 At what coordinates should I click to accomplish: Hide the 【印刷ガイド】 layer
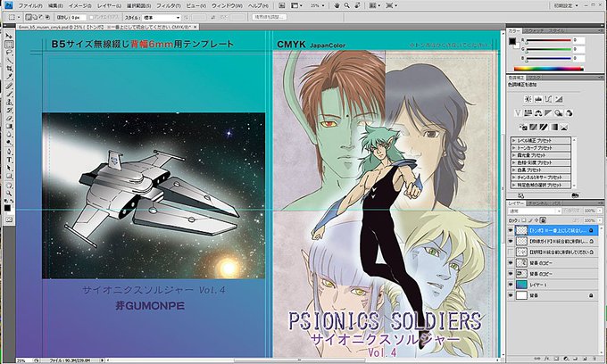511,241
